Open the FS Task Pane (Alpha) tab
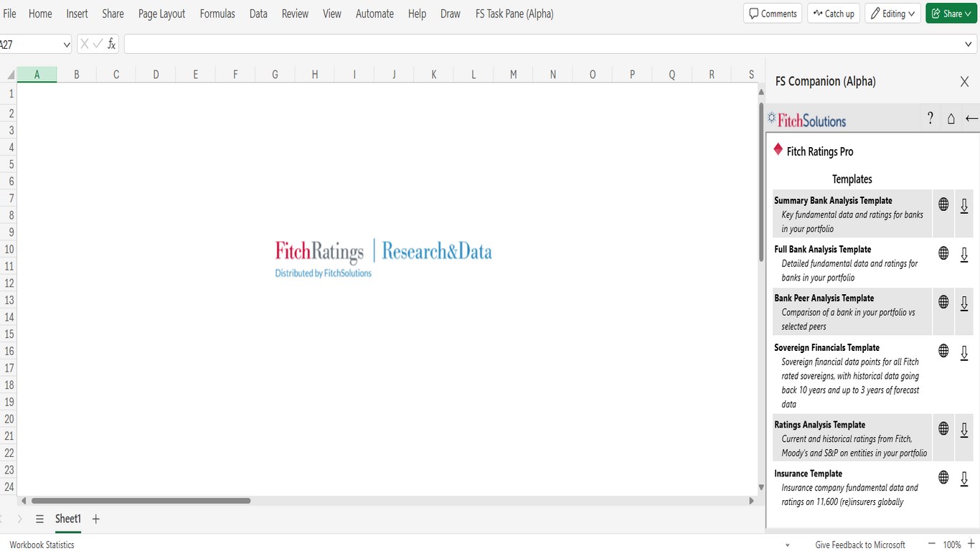 pos(514,14)
